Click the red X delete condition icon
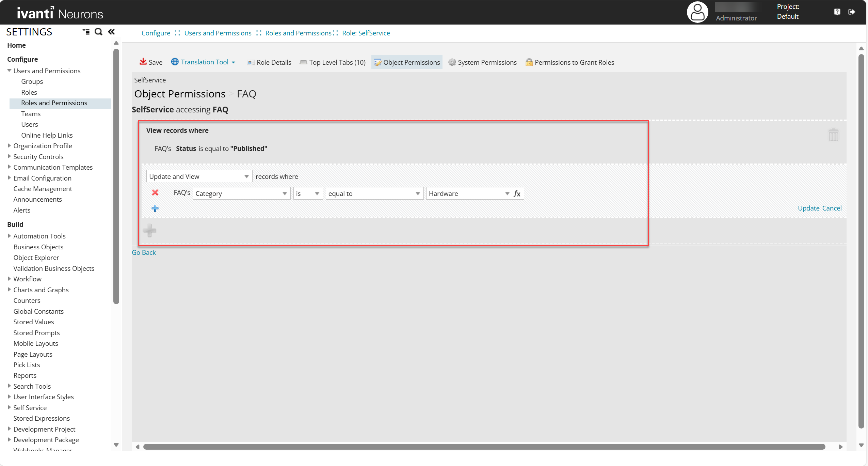 click(x=155, y=193)
